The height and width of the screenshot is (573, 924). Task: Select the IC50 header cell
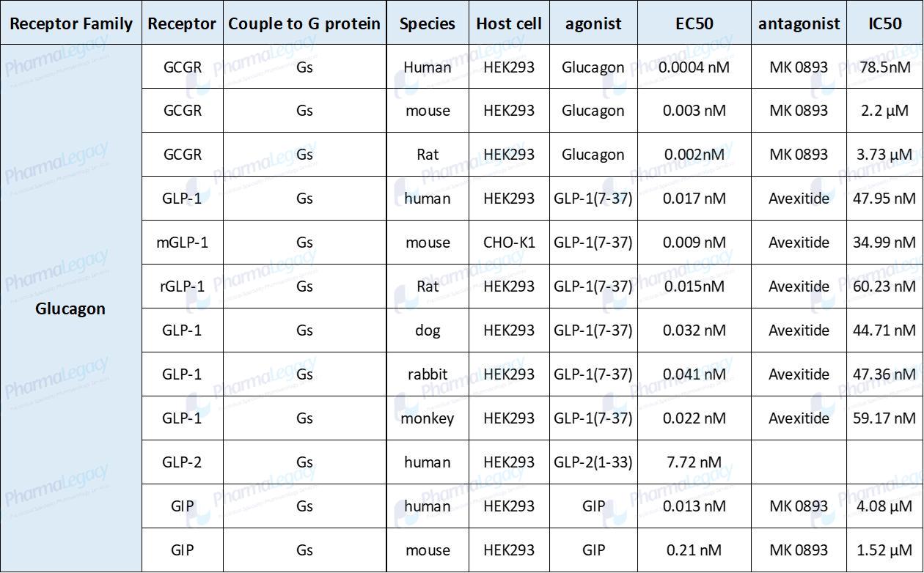(885, 23)
